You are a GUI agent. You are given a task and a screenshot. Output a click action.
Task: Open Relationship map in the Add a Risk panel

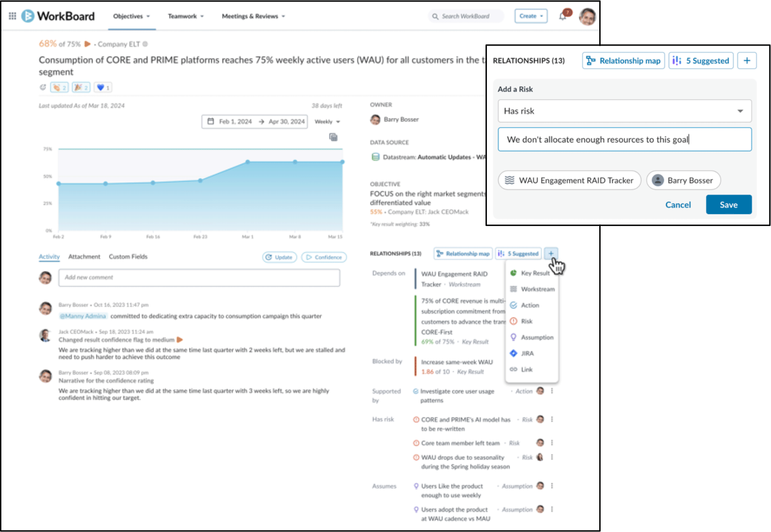click(x=623, y=60)
